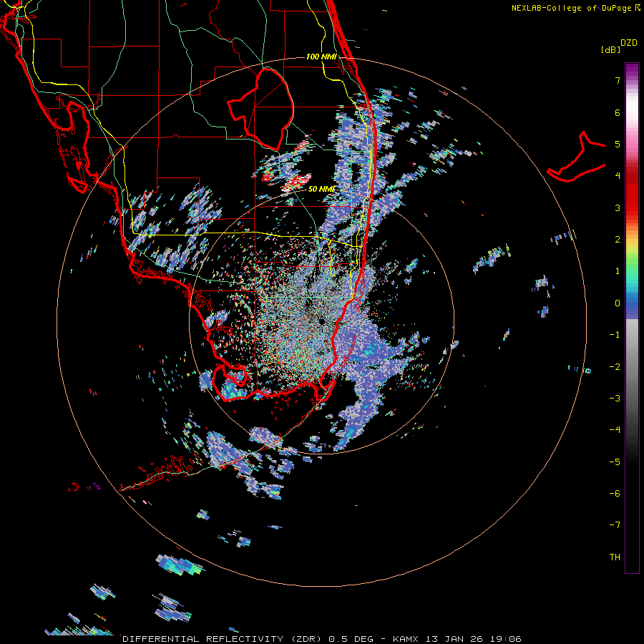Image resolution: width=644 pixels, height=644 pixels.
Task: Click the -1 value on color scale
Action: tap(615, 335)
